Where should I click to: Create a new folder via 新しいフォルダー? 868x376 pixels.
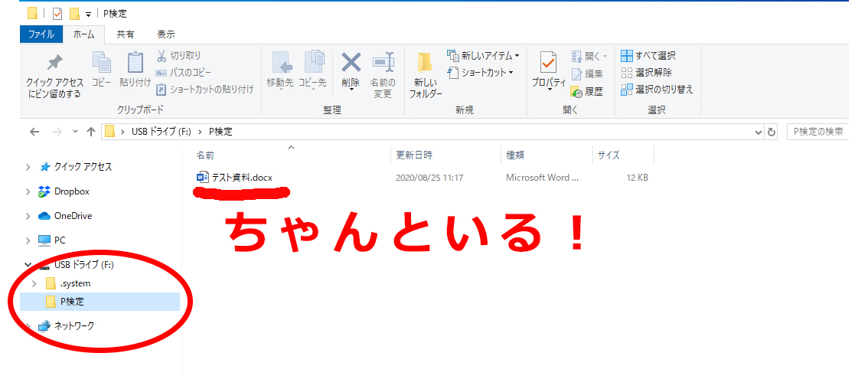(426, 75)
